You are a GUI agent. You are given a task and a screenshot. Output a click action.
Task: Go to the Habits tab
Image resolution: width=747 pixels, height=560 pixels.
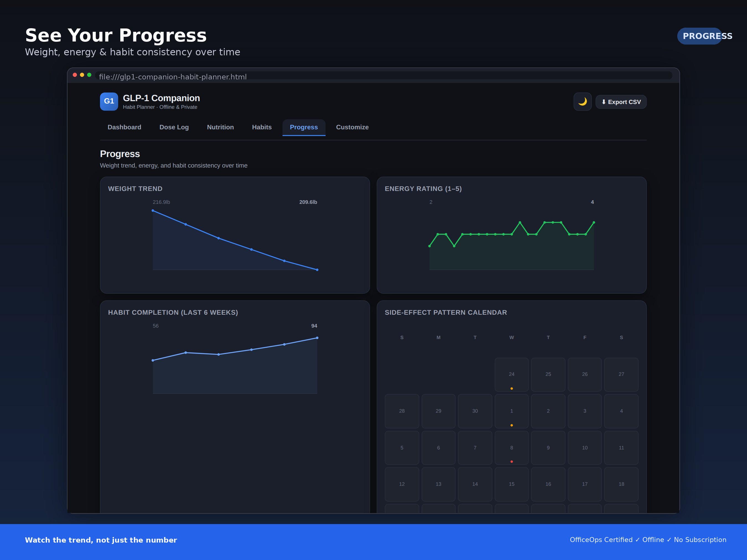coord(262,127)
